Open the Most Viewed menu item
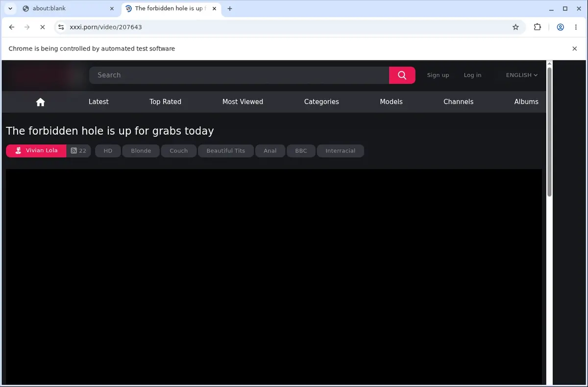The width and height of the screenshot is (588, 387). [243, 102]
